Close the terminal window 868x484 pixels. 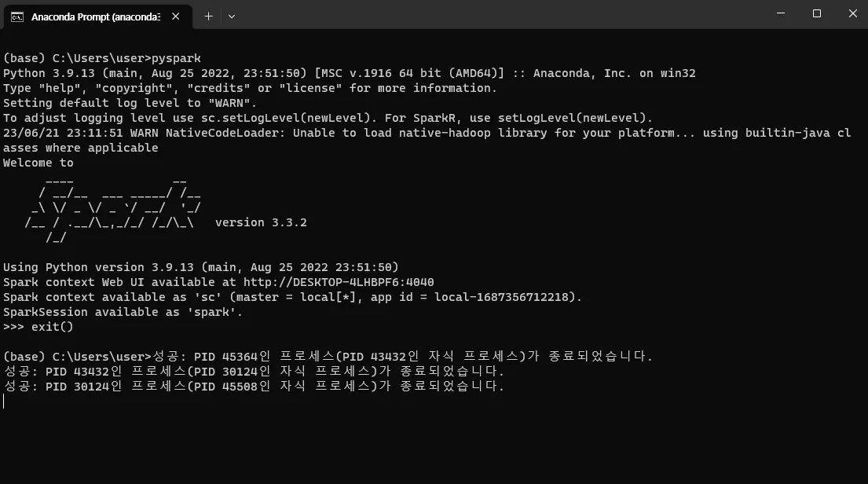tap(852, 13)
